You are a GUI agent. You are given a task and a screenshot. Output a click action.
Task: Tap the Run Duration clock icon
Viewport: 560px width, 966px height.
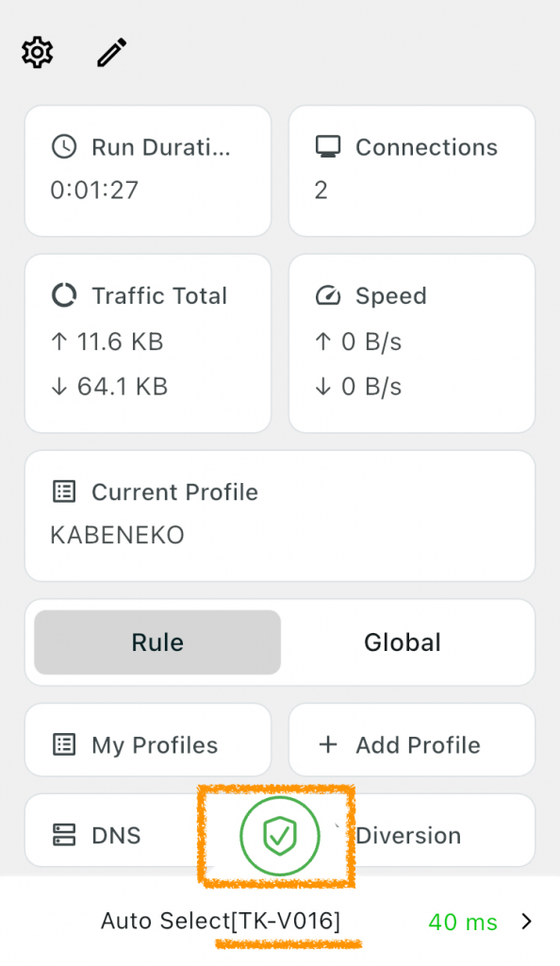click(x=64, y=147)
